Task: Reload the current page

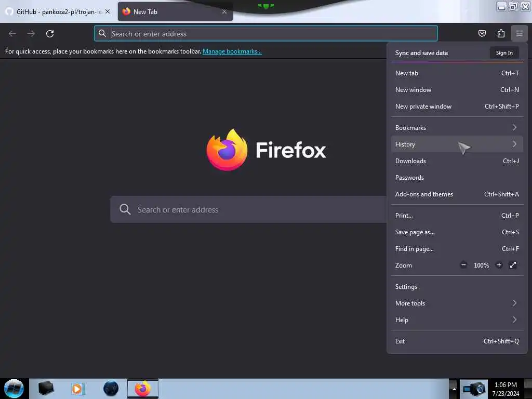Action: pos(50,34)
